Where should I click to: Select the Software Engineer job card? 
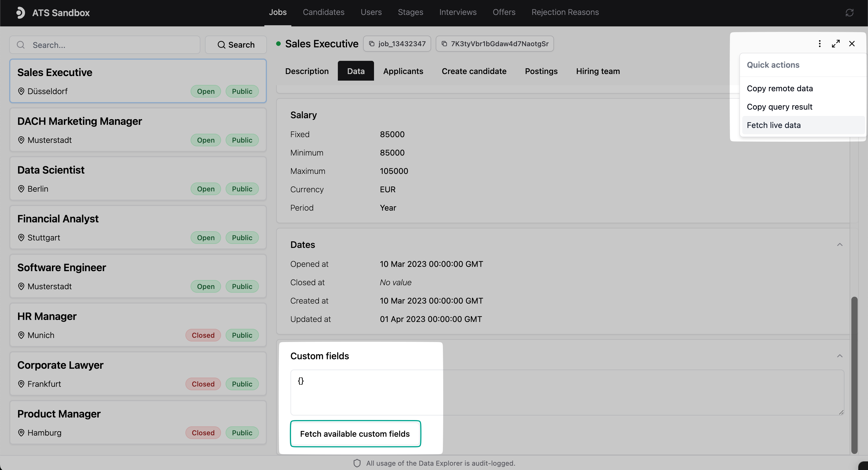pos(138,276)
